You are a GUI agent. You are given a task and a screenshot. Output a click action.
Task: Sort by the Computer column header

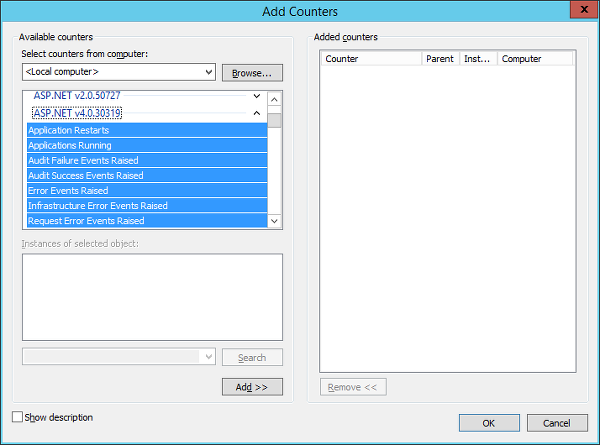pos(535,59)
